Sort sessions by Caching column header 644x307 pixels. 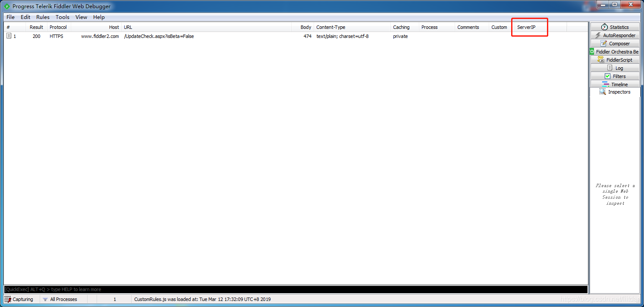[x=405, y=27]
